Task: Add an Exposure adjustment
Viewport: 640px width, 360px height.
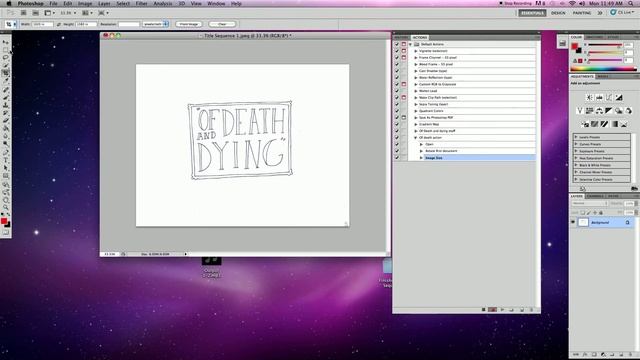Action: (619, 98)
